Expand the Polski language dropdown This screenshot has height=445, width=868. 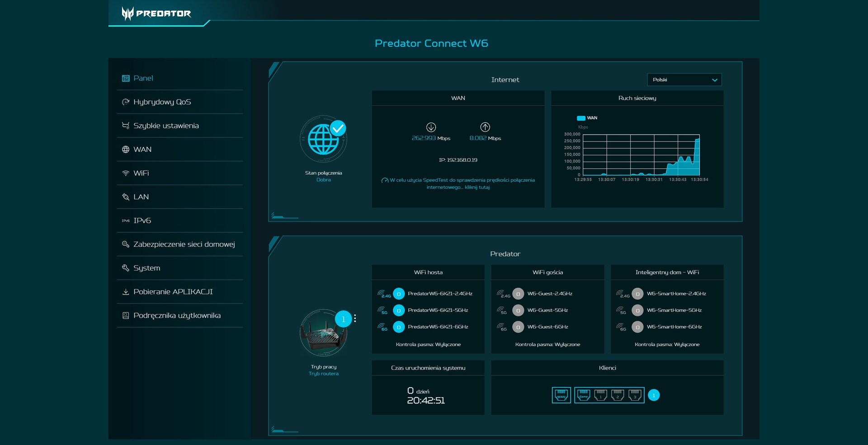[x=684, y=80]
